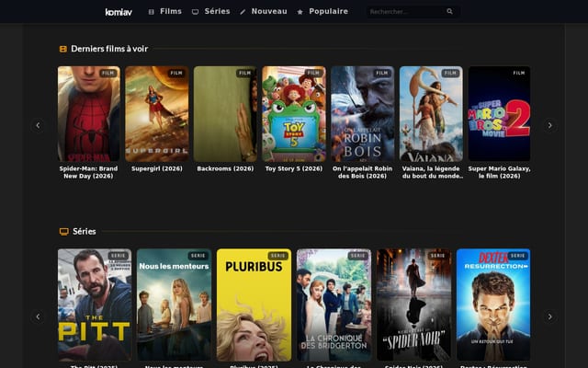The height and width of the screenshot is (368, 588).
Task: Open the Pluribus series poster
Action: click(254, 305)
